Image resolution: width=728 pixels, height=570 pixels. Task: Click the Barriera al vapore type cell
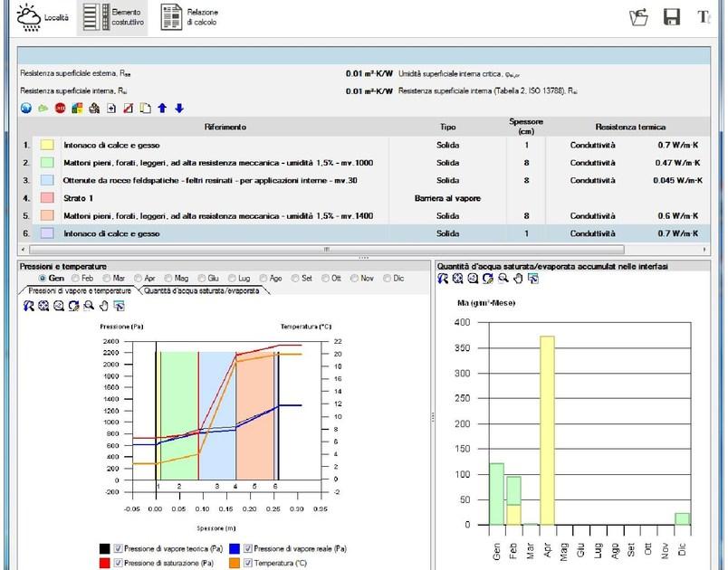coord(447,198)
